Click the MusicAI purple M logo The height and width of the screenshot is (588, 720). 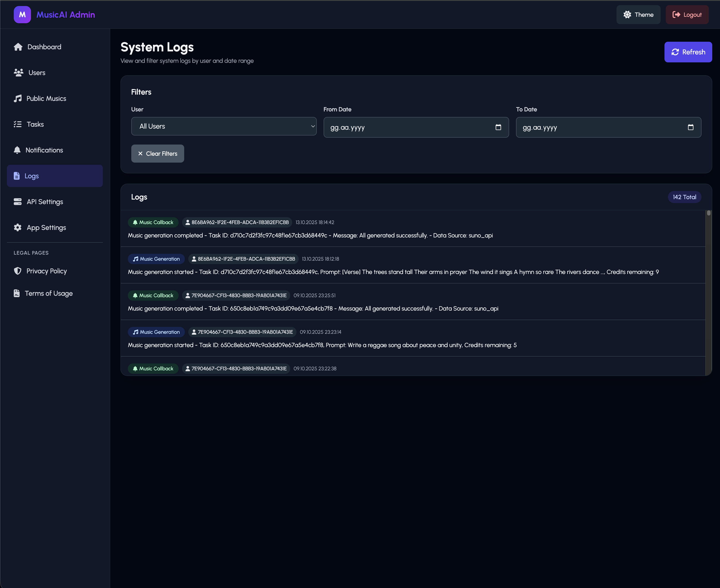22,15
